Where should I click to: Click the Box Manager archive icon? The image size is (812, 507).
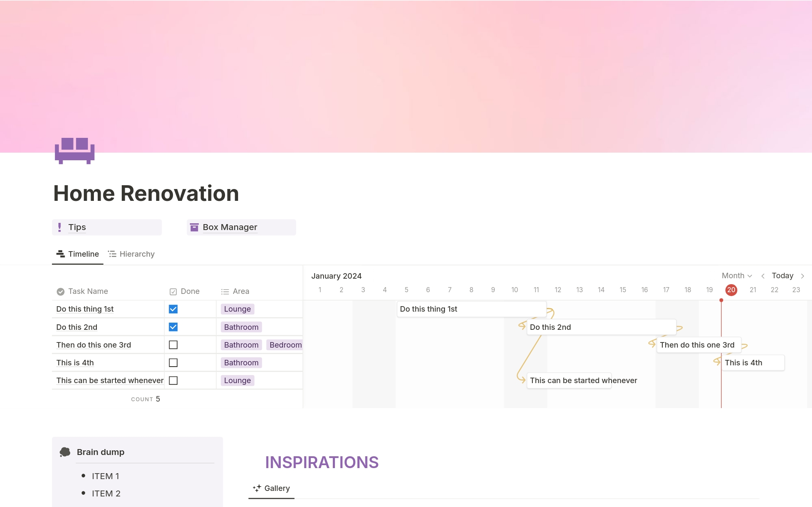(x=194, y=227)
